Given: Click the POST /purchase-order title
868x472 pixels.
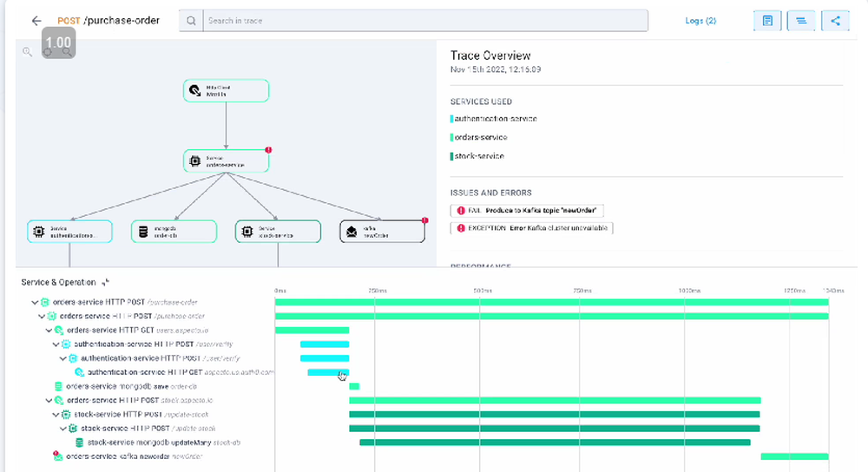Looking at the screenshot, I should click(108, 21).
